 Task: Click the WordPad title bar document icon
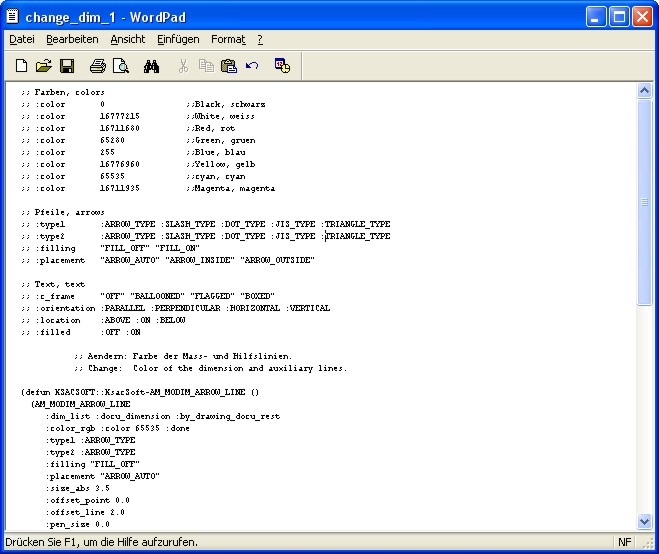(13, 15)
